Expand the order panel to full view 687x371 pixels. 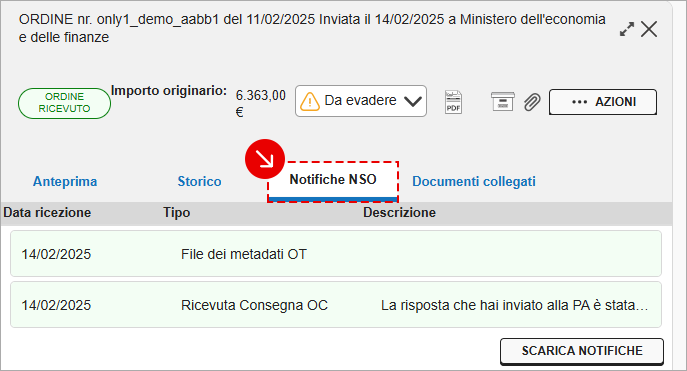pyautogui.click(x=627, y=29)
